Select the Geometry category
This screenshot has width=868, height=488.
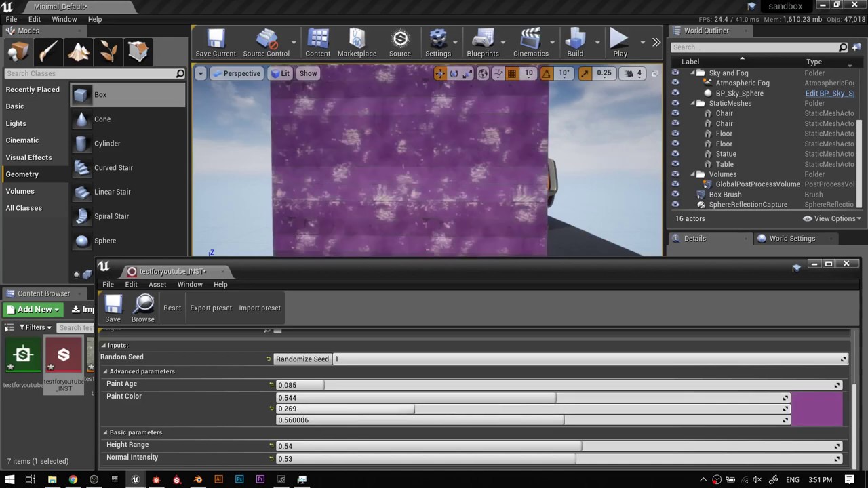(22, 174)
